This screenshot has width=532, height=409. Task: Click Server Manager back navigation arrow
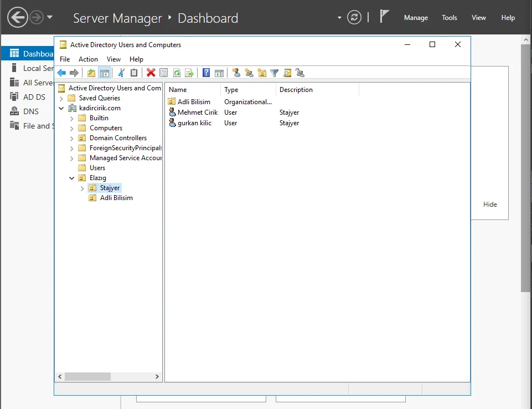pyautogui.click(x=17, y=17)
